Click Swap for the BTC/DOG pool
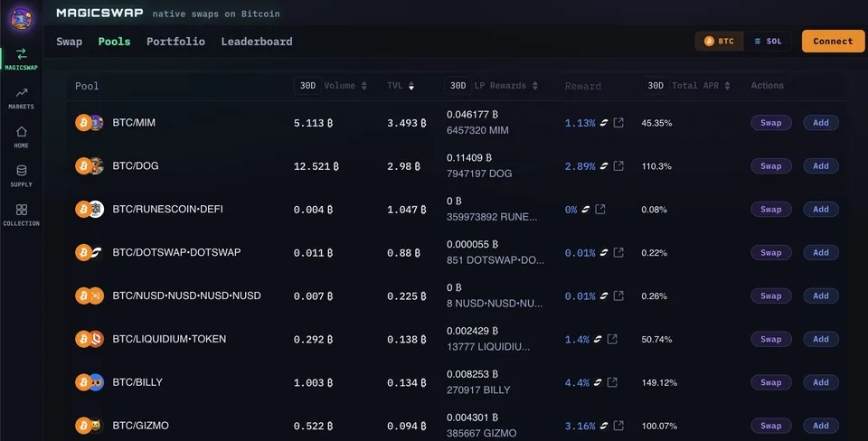 tap(770, 166)
